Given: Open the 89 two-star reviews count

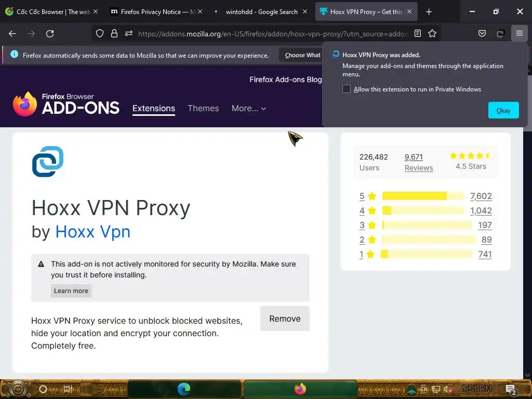Looking at the screenshot, I should (x=486, y=240).
